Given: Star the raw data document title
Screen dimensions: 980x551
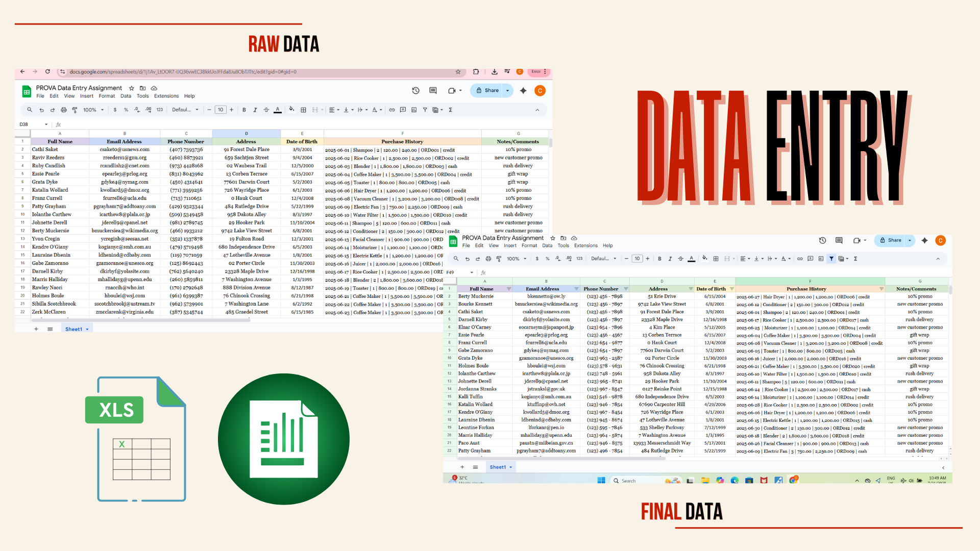Looking at the screenshot, I should (131, 88).
